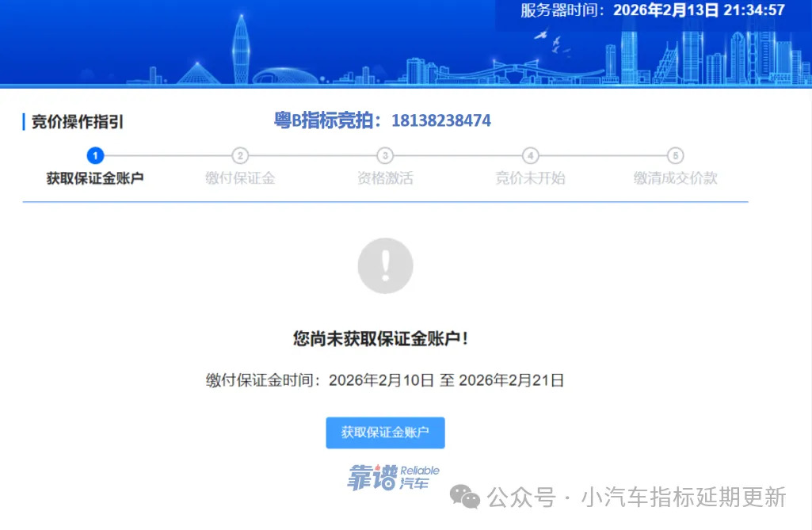Click the step 5 numbered circle

tap(675, 156)
